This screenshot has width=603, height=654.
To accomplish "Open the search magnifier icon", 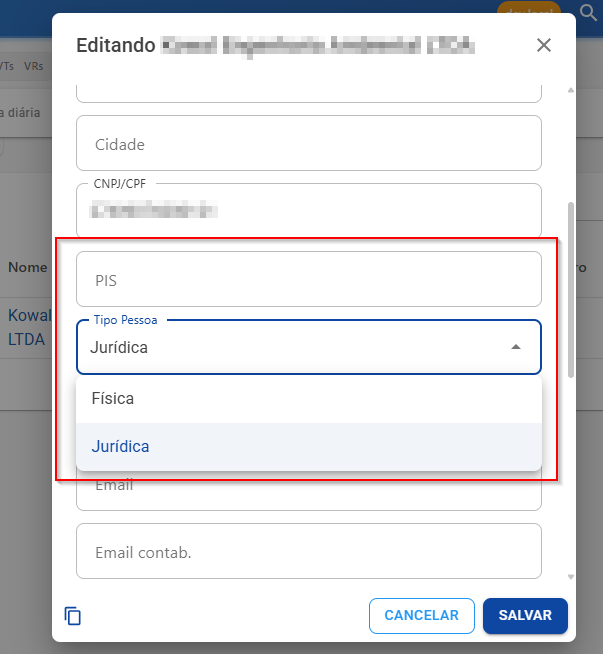I will (x=588, y=13).
